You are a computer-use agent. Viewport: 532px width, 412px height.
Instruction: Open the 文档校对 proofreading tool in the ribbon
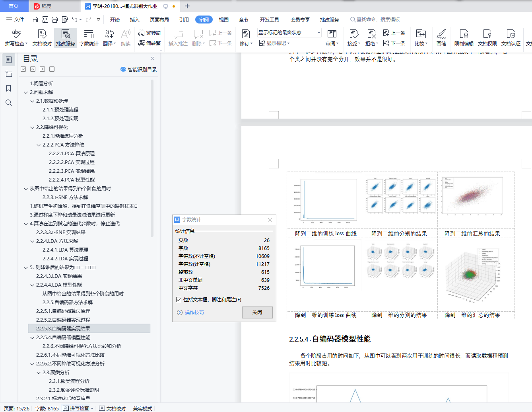[42, 38]
